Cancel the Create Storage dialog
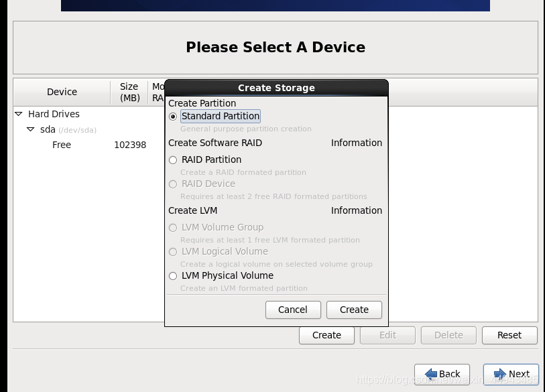This screenshot has width=545, height=392. (x=293, y=310)
